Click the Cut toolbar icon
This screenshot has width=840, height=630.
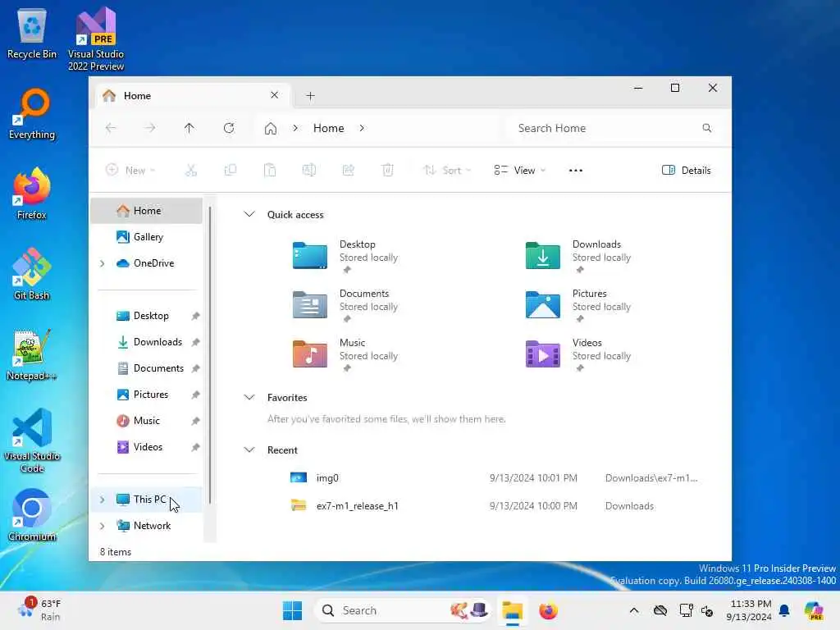click(190, 171)
